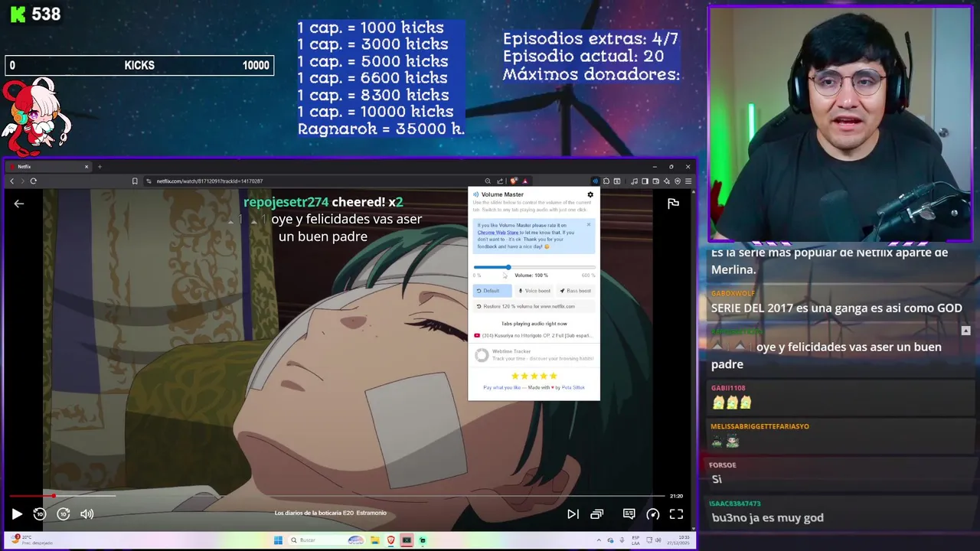Seek on the Netflix progress bar
This screenshot has width=980, height=551.
(x=337, y=496)
